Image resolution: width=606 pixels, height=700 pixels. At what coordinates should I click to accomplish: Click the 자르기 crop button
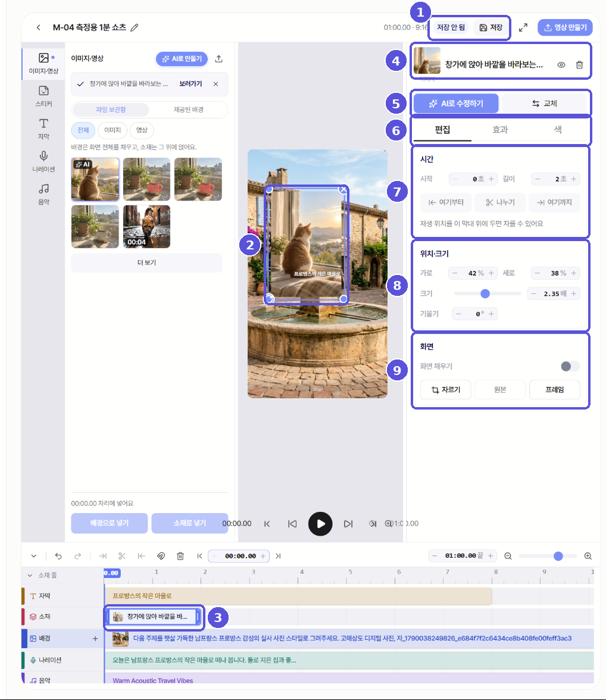(446, 390)
